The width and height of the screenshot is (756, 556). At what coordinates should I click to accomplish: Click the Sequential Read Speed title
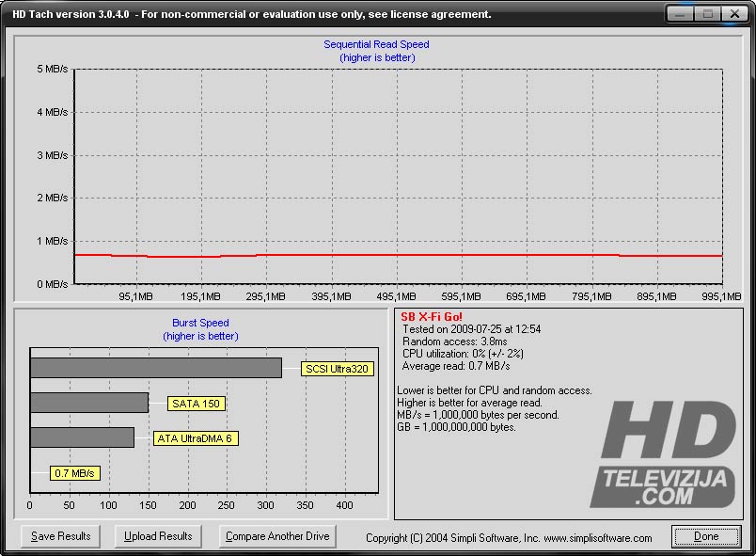point(376,44)
